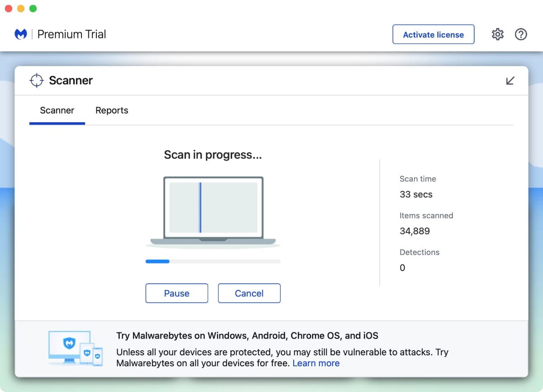The image size is (543, 392).
Task: Click the Scan in progress heading
Action: (x=213, y=155)
